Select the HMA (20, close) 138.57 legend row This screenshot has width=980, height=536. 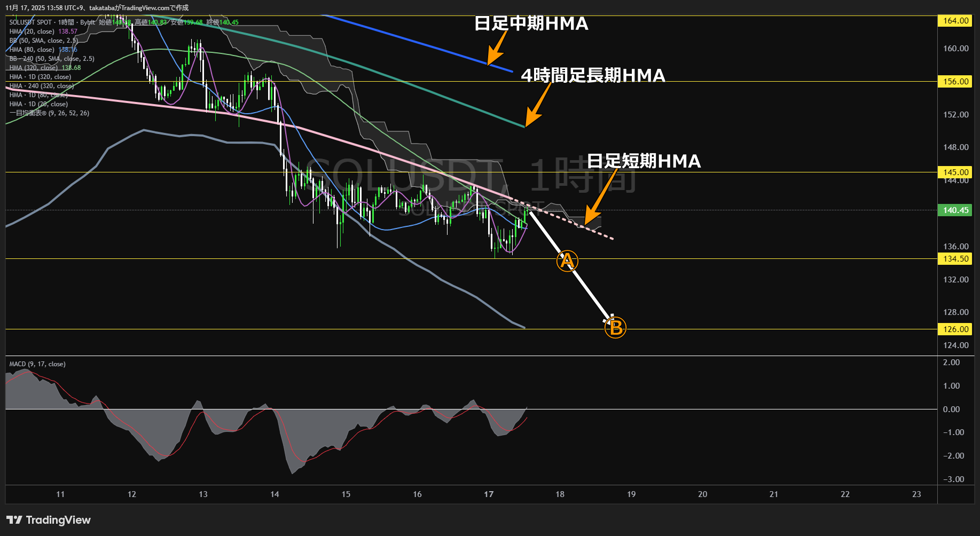(43, 31)
